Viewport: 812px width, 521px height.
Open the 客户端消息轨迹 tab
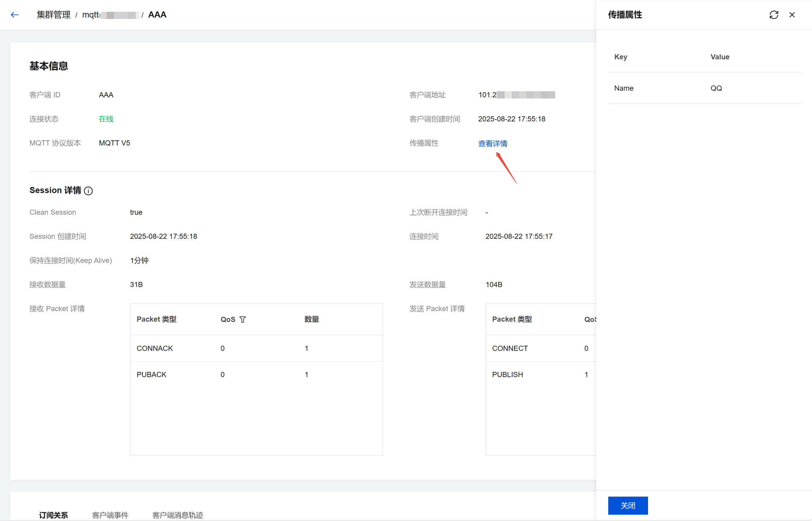pos(178,515)
